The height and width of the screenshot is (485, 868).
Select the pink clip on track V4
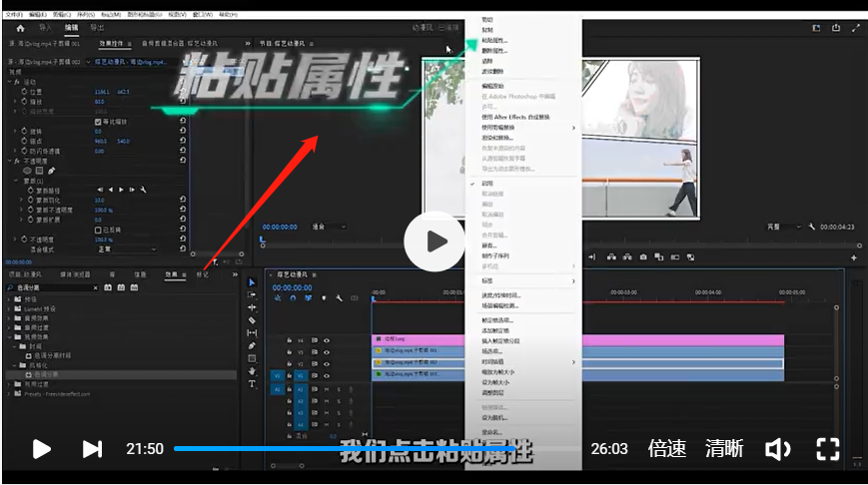[577, 339]
